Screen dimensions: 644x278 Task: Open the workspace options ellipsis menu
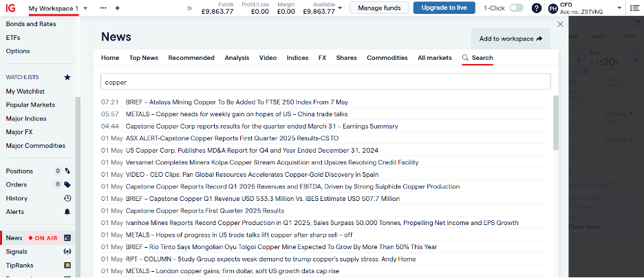(103, 8)
